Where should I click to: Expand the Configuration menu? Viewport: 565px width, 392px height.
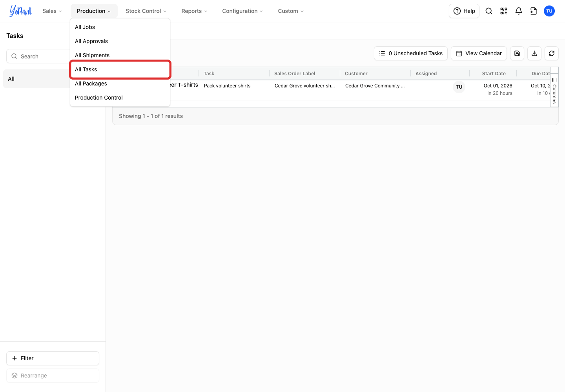[x=242, y=11]
